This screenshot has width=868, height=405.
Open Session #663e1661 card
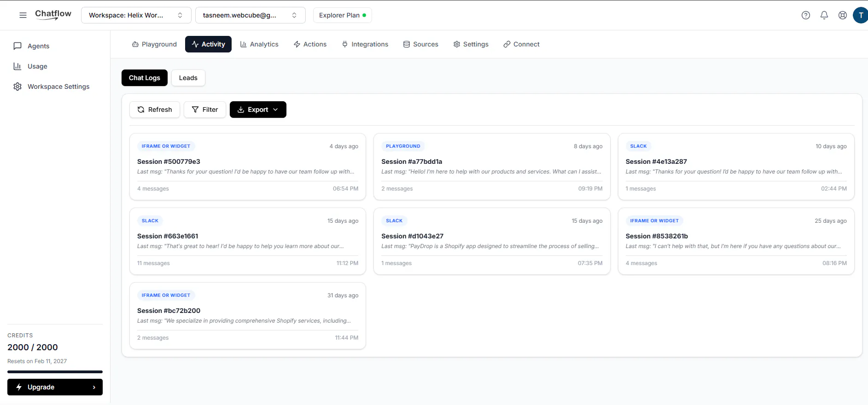248,241
